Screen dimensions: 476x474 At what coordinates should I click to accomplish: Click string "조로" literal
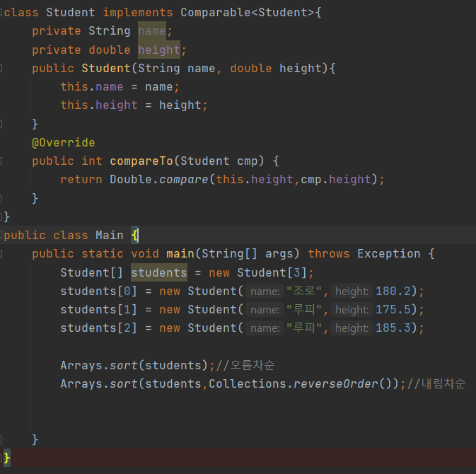click(304, 291)
